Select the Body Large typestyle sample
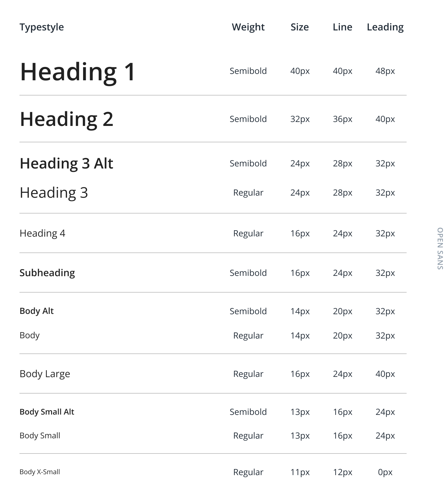The width and height of the screenshot is (448, 497). coord(45,374)
